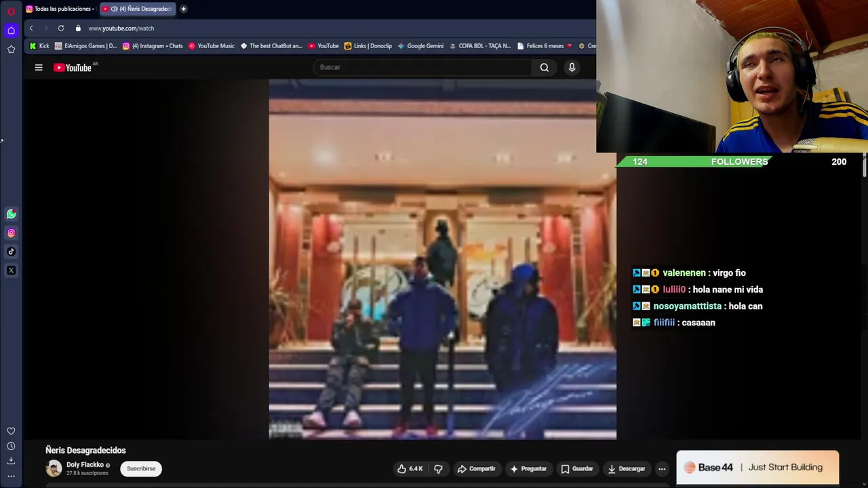Open Opera start page home icon
868x488 pixels.
11,30
